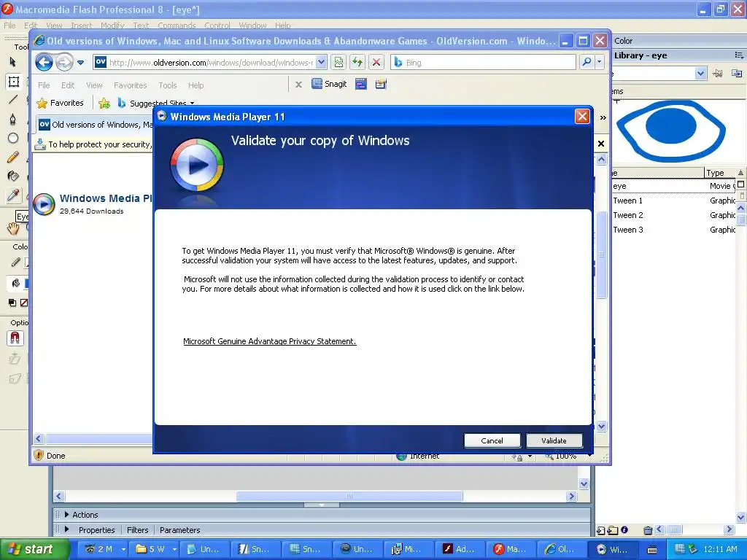The width and height of the screenshot is (747, 560).
Task: Select the Old versions of Windows tab
Action: tap(96, 124)
